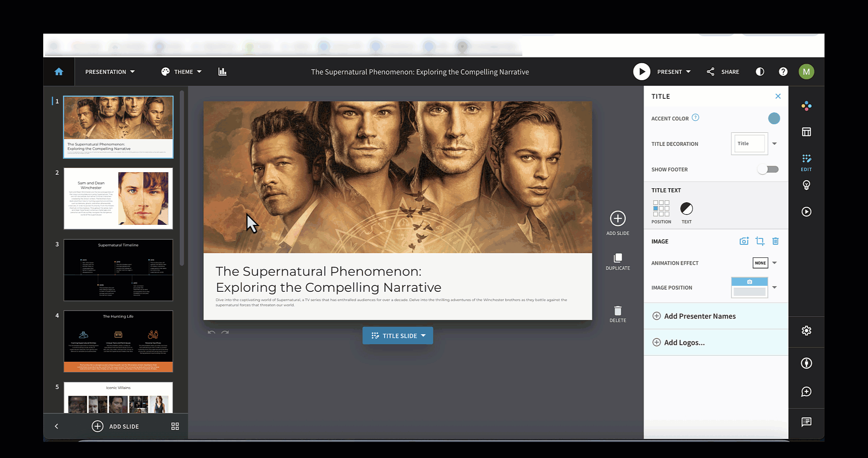Image resolution: width=868 pixels, height=458 pixels.
Task: Select the Sam and Dean Winchester slide
Action: (x=118, y=198)
